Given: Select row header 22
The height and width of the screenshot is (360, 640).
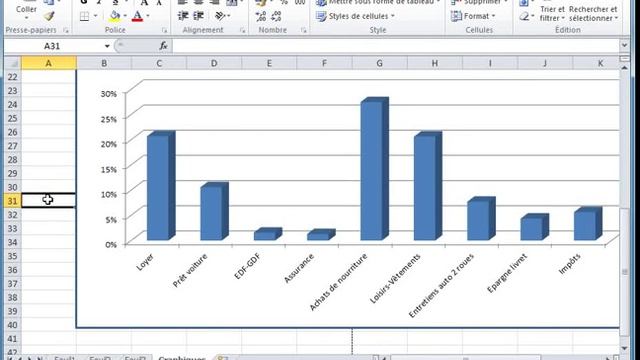Looking at the screenshot, I should click(13, 77).
